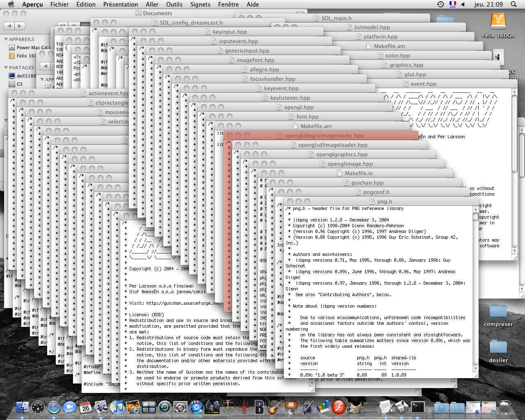Select the openglallegroimageloader.hpp window title
525x420 pixels.
coord(324,135)
